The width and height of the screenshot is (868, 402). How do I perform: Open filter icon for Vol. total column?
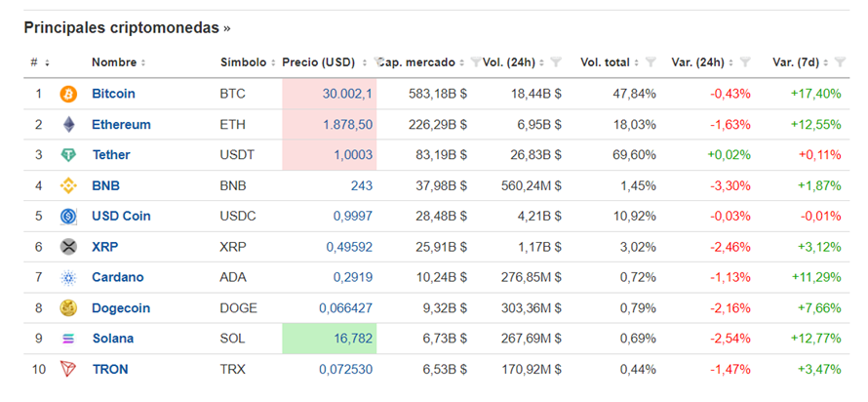[x=651, y=62]
